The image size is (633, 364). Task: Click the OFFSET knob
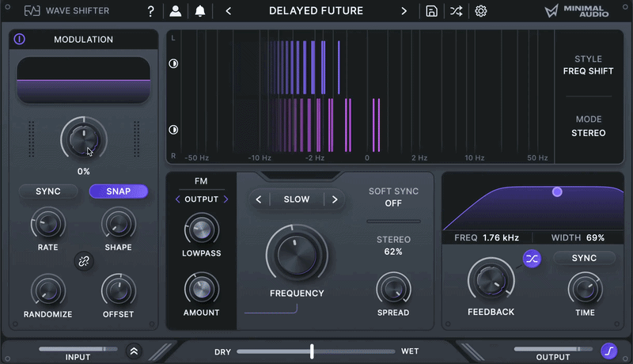(118, 290)
